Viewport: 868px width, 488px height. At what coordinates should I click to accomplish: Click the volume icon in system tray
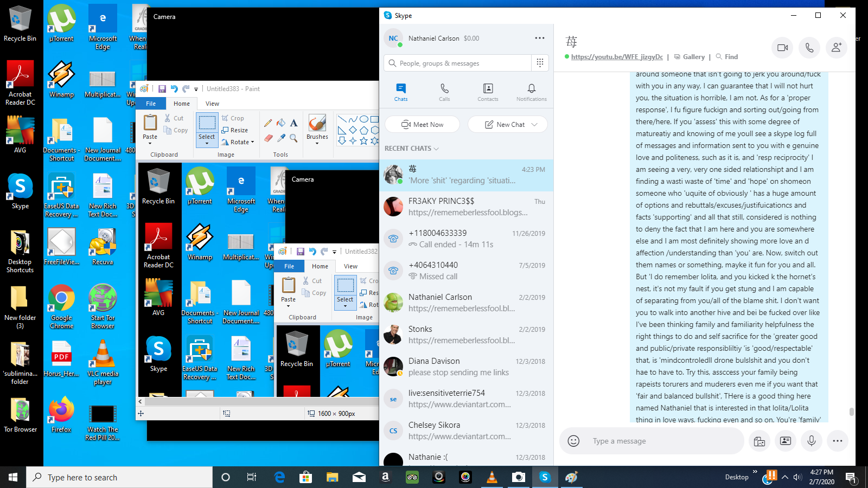(797, 477)
